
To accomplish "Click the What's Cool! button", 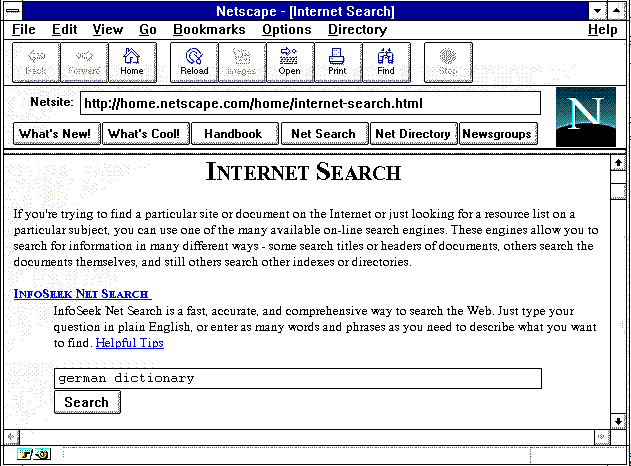I will [x=146, y=134].
